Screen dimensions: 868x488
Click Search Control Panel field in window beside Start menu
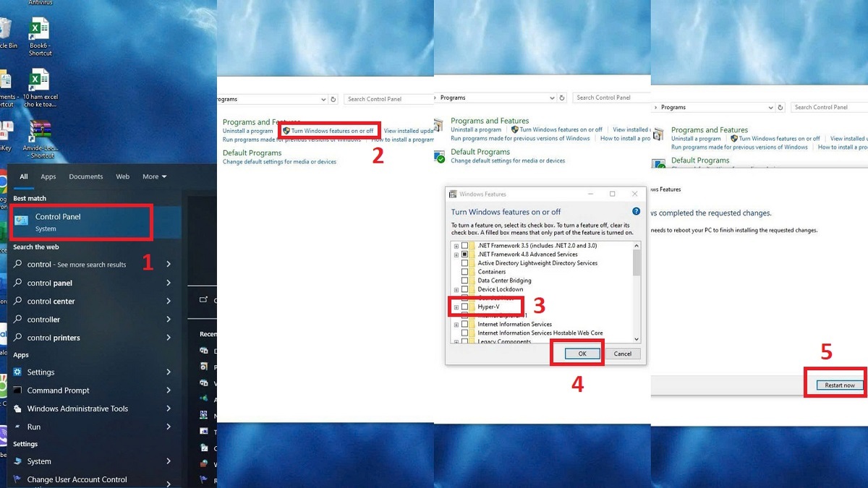pos(389,99)
